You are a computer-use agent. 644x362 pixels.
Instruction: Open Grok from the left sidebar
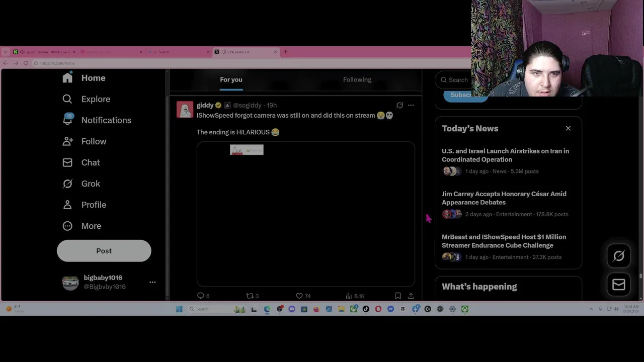[81, 184]
